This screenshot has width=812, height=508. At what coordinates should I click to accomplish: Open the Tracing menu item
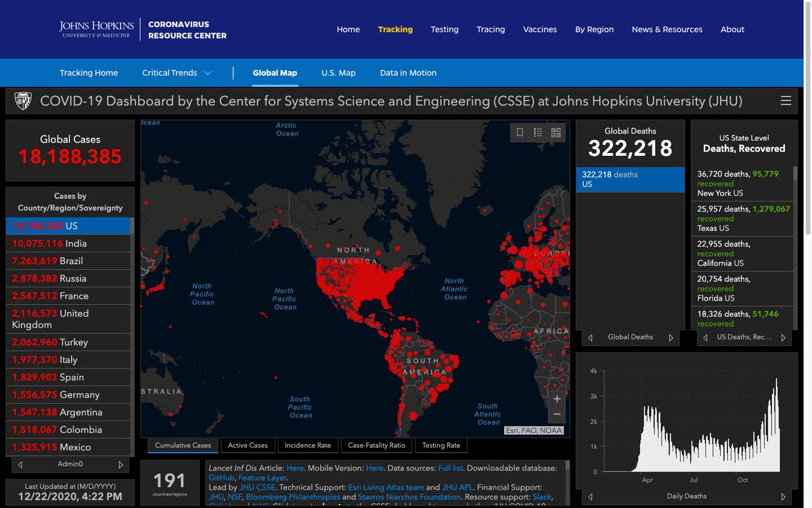(491, 29)
